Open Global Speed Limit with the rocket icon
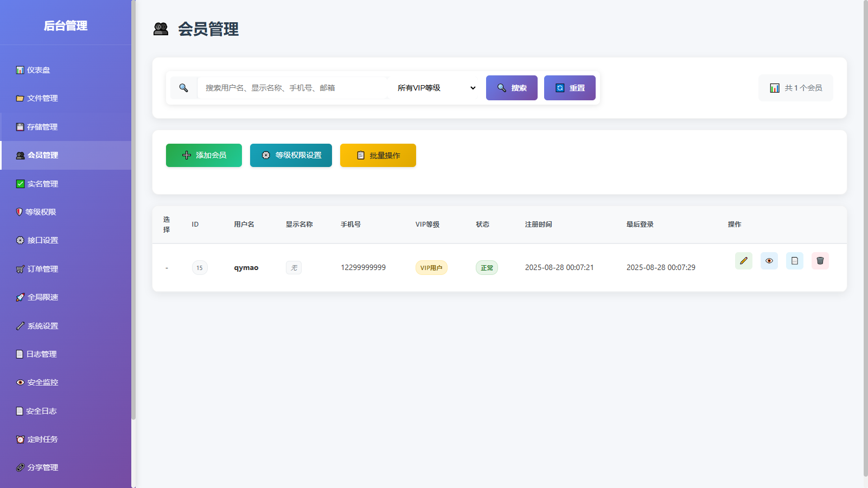The width and height of the screenshot is (868, 488). (x=42, y=297)
